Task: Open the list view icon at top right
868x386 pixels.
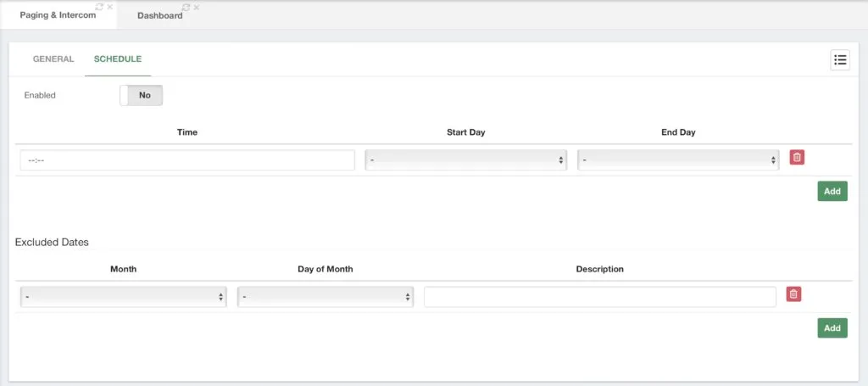Action: coord(840,60)
